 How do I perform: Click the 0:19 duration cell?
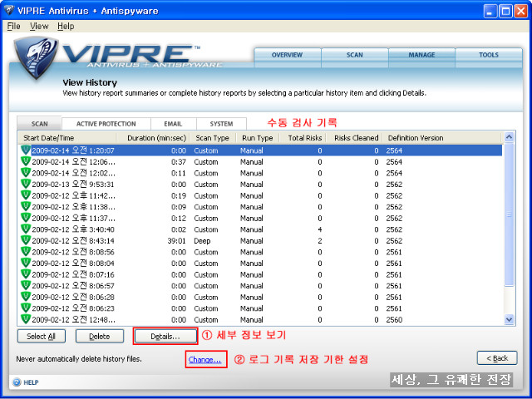tap(179, 196)
